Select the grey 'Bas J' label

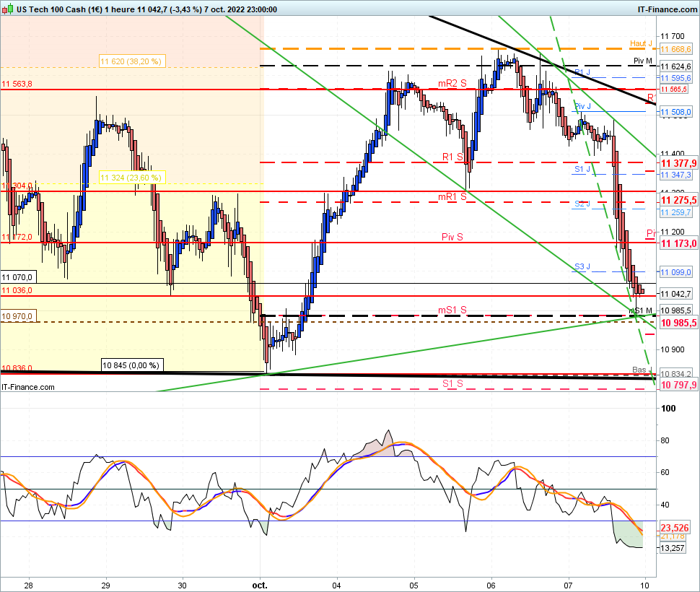pyautogui.click(x=642, y=370)
